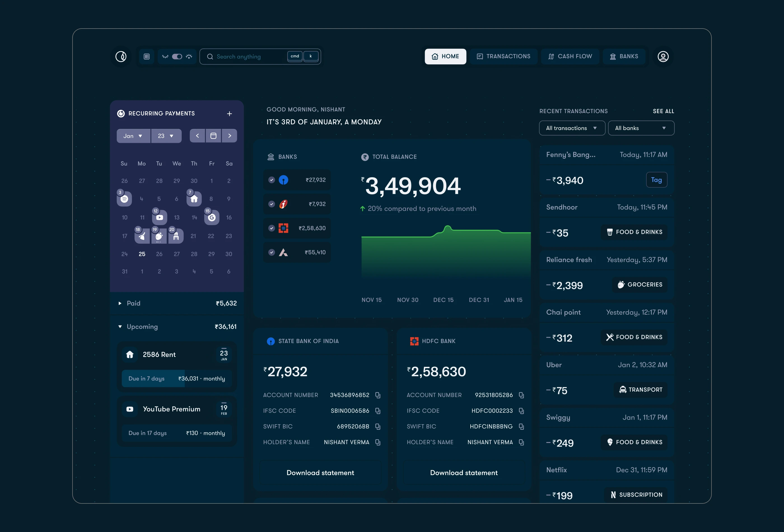Copy the HDFC IFSC code
The image size is (784, 532).
pos(521,411)
